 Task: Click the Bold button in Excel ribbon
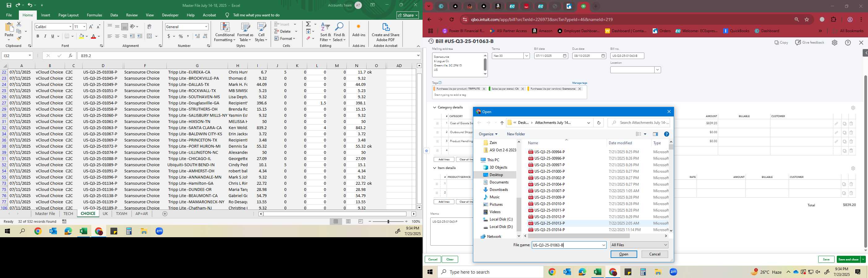(38, 36)
